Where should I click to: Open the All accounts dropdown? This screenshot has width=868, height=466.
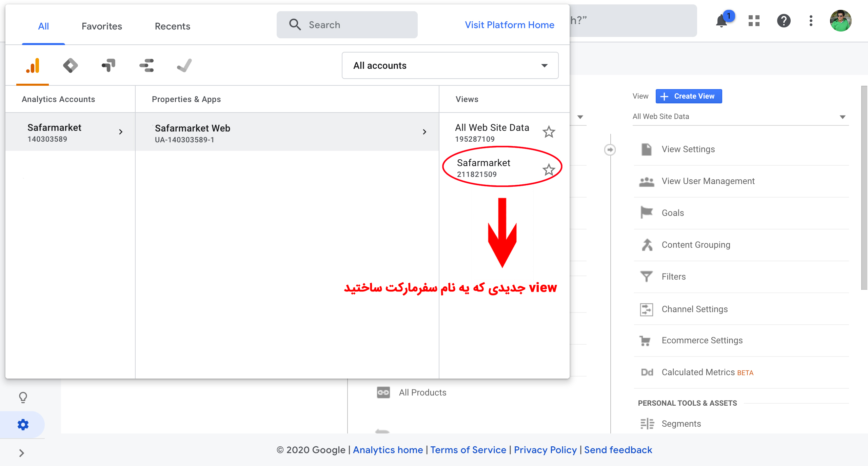click(450, 65)
